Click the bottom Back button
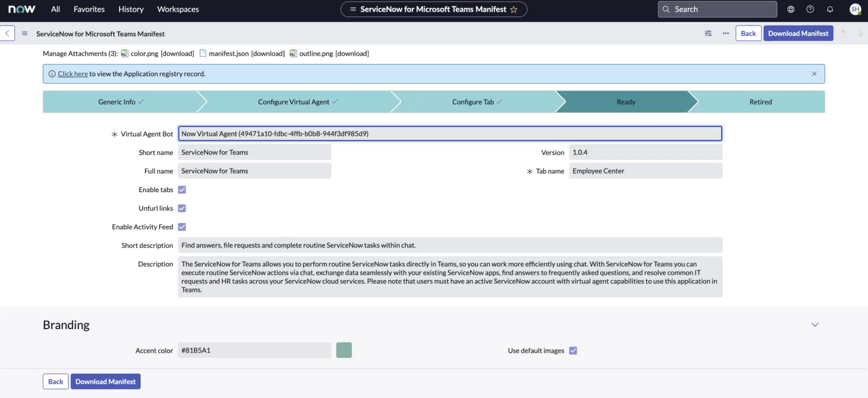 [56, 382]
